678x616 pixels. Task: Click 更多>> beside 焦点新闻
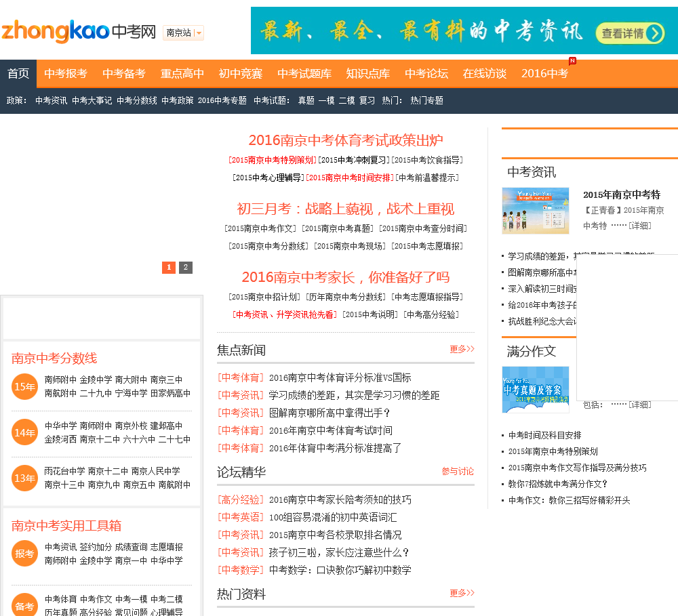pos(462,349)
